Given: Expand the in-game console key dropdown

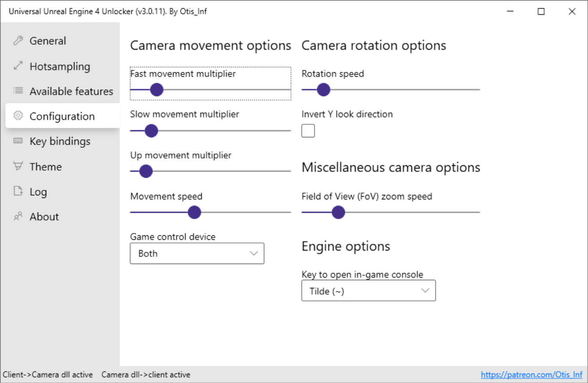Looking at the screenshot, I should [368, 291].
